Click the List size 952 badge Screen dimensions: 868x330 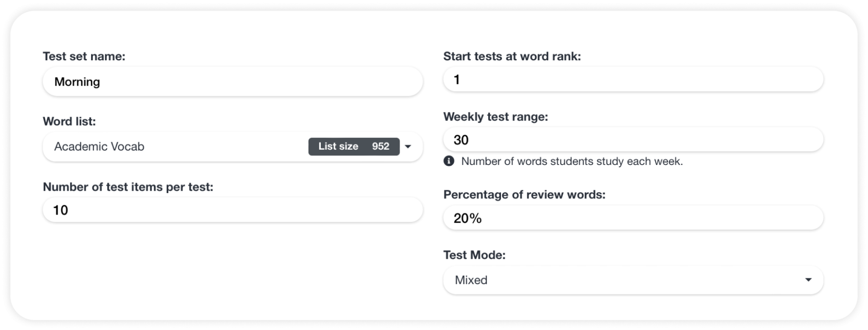point(354,146)
